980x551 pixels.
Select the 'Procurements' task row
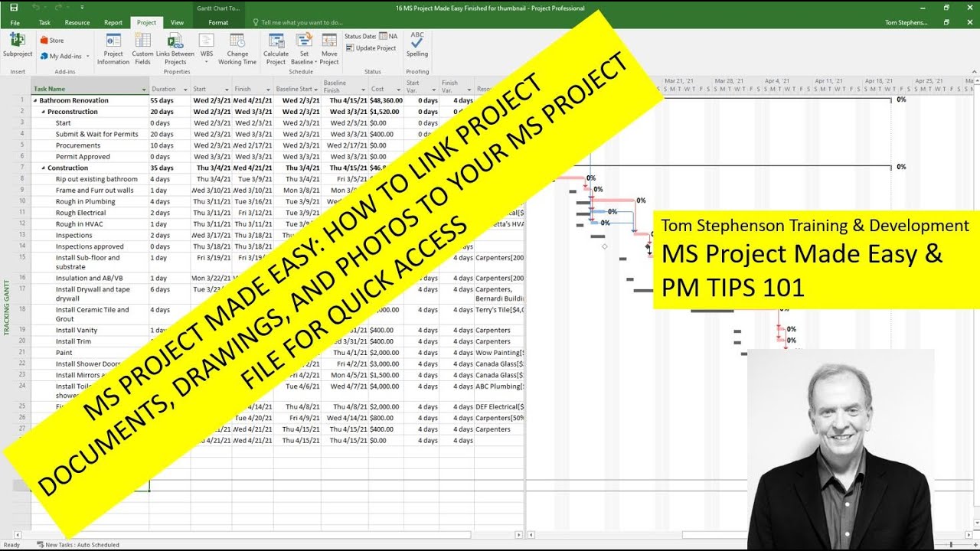pos(78,145)
